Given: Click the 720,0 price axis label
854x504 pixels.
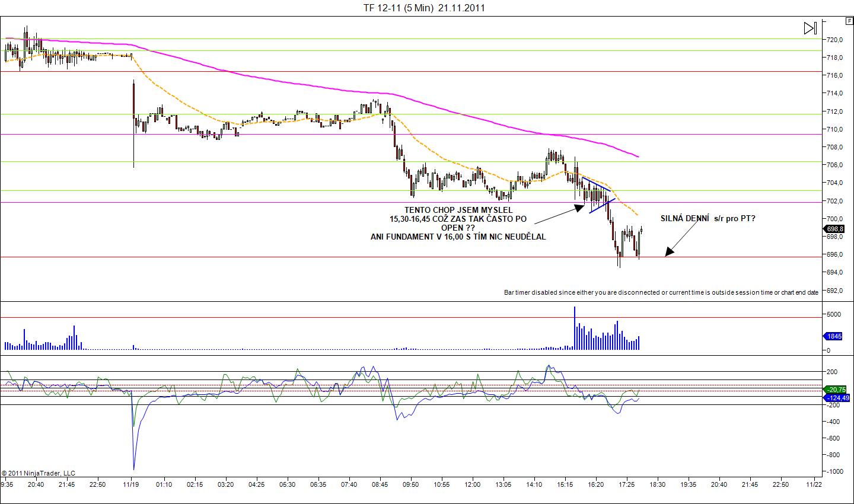Looking at the screenshot, I should (835, 40).
